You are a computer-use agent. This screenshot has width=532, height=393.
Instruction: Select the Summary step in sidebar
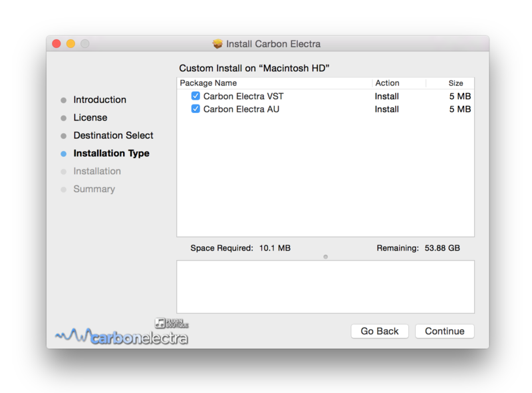(94, 189)
